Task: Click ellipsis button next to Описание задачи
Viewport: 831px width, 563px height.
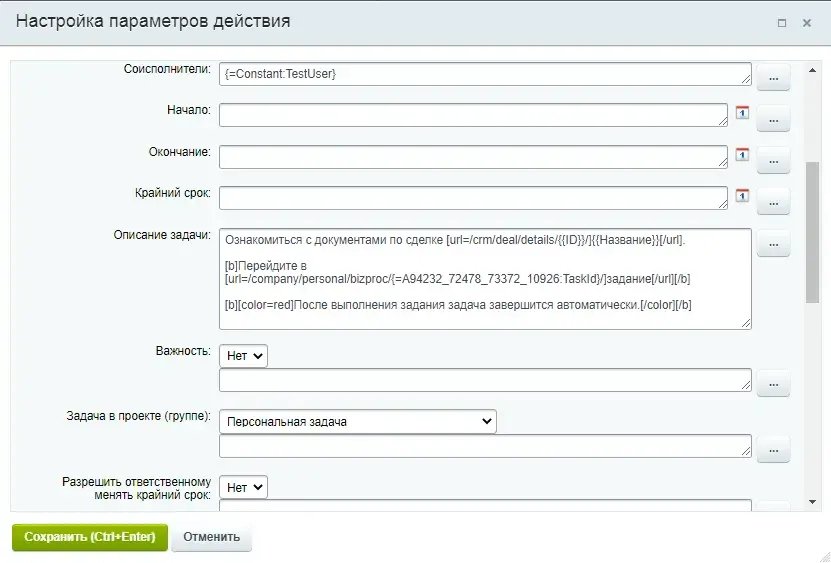Action: 773,243
